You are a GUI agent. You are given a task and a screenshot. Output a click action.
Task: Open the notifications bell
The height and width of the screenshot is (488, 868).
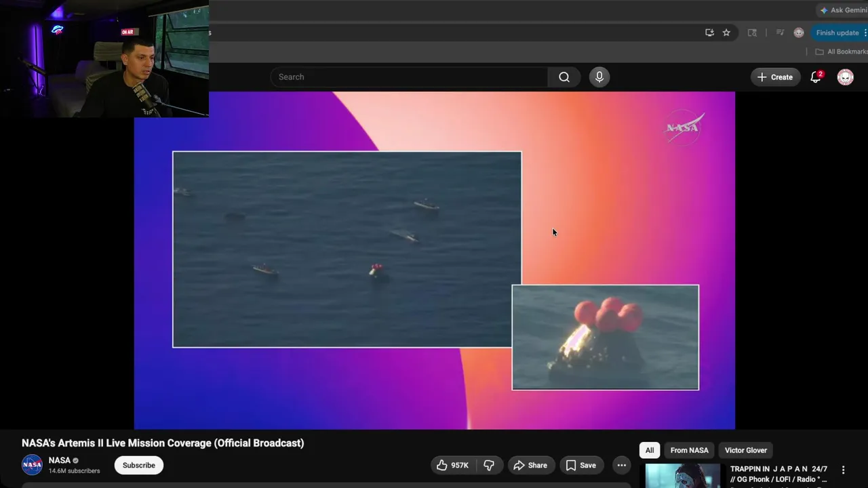pos(816,77)
